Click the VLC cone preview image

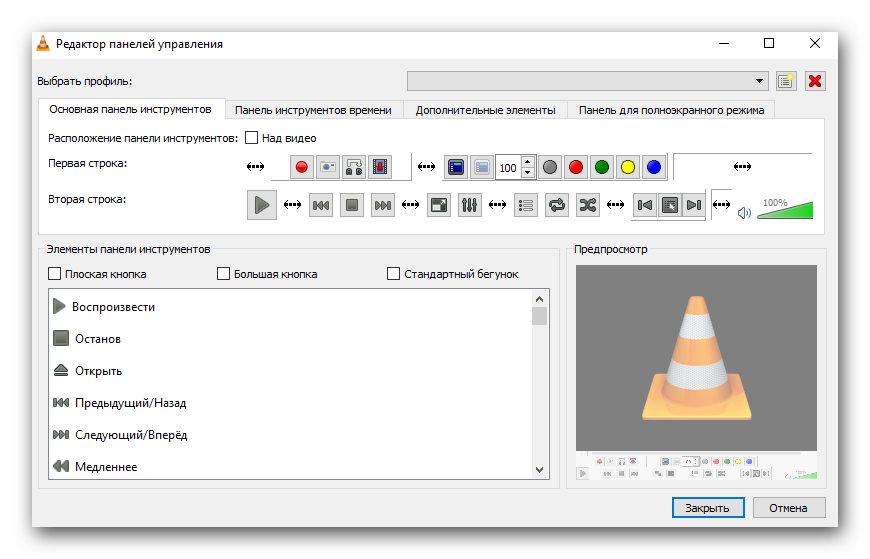point(696,357)
